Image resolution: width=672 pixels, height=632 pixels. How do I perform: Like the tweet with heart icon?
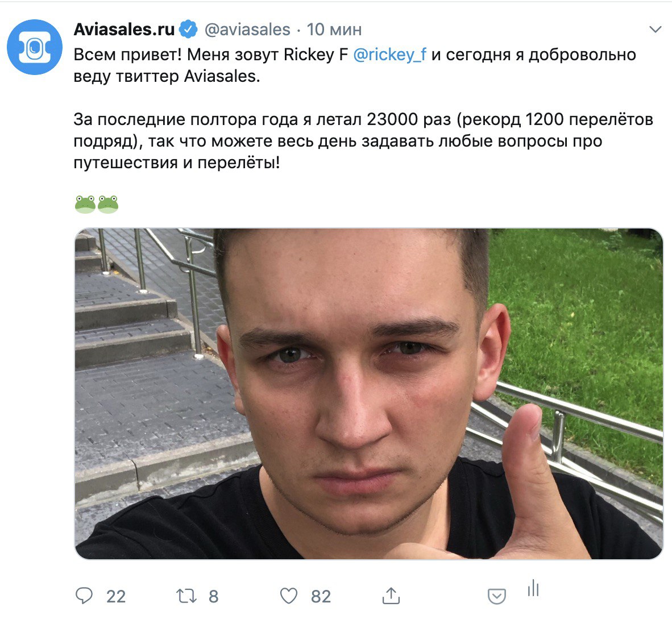[x=288, y=596]
